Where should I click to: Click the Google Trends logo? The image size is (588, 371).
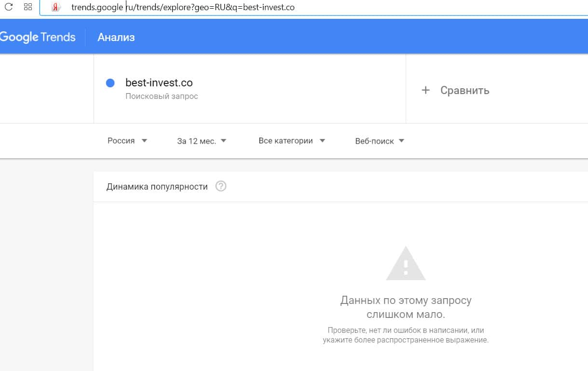(38, 37)
